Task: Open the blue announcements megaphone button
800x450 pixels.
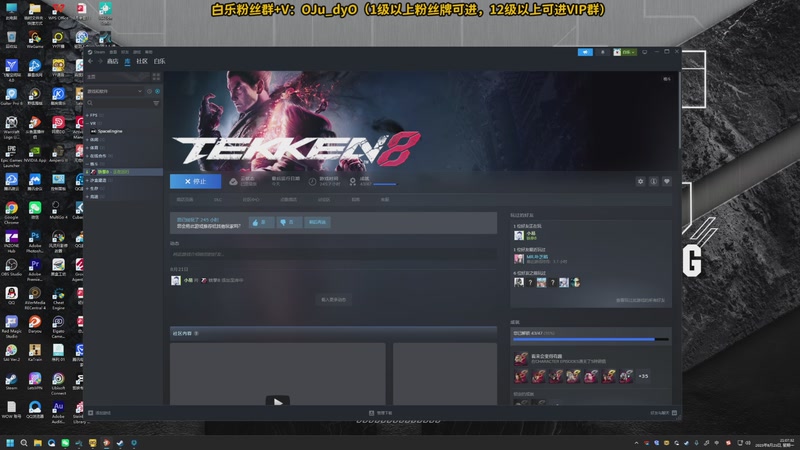Action: tap(585, 52)
